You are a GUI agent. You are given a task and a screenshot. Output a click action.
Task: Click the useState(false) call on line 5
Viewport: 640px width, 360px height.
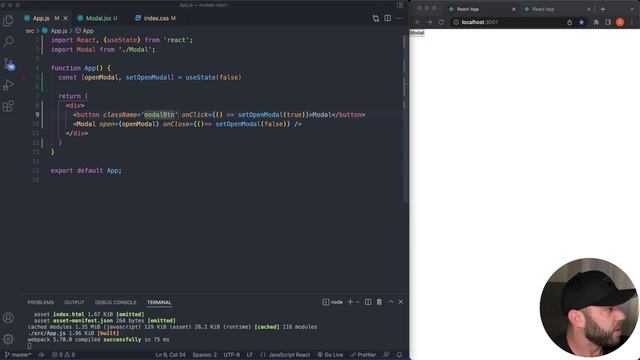click(213, 77)
